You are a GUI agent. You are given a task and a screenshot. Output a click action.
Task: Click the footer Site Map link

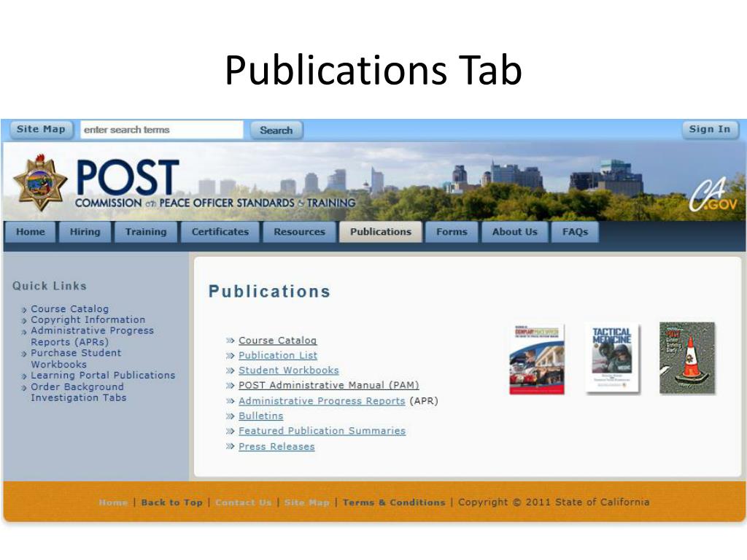click(x=307, y=502)
